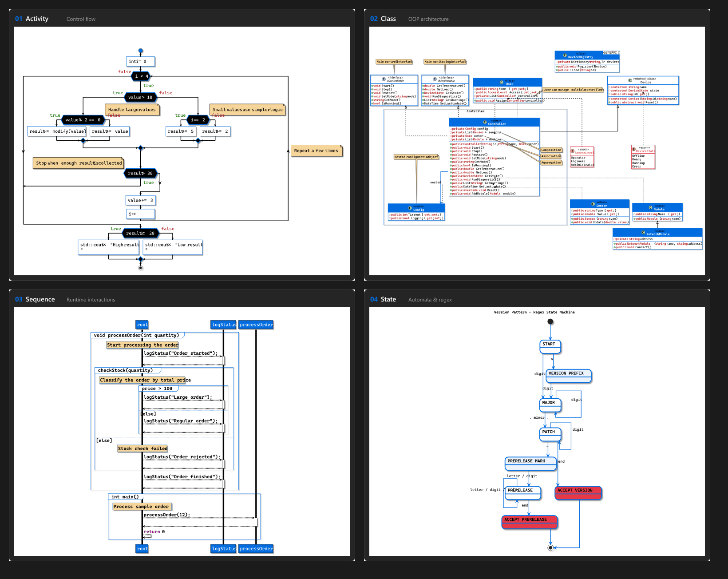The height and width of the screenshot is (579, 728).
Task: Click the "01 Activity" panel title
Action: [32, 19]
